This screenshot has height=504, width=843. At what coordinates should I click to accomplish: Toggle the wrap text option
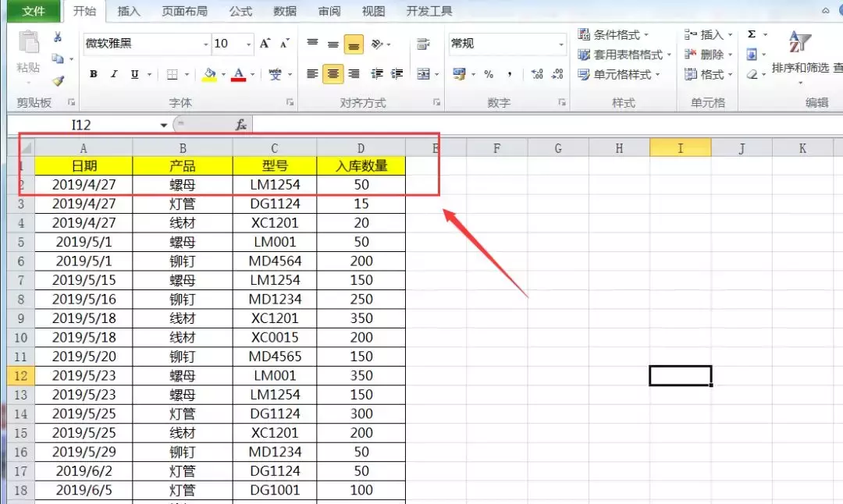pyautogui.click(x=421, y=44)
